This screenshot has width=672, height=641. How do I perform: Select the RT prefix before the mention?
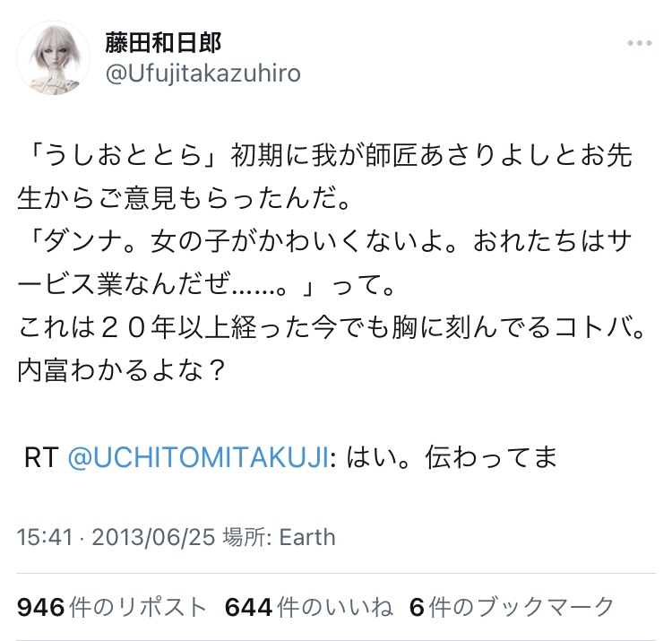tap(41, 457)
